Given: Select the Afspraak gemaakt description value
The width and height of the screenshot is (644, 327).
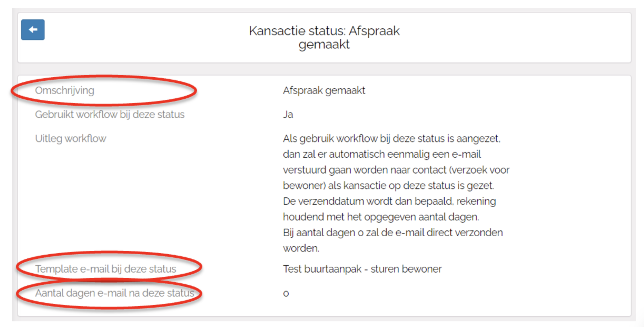Looking at the screenshot, I should pos(324,91).
